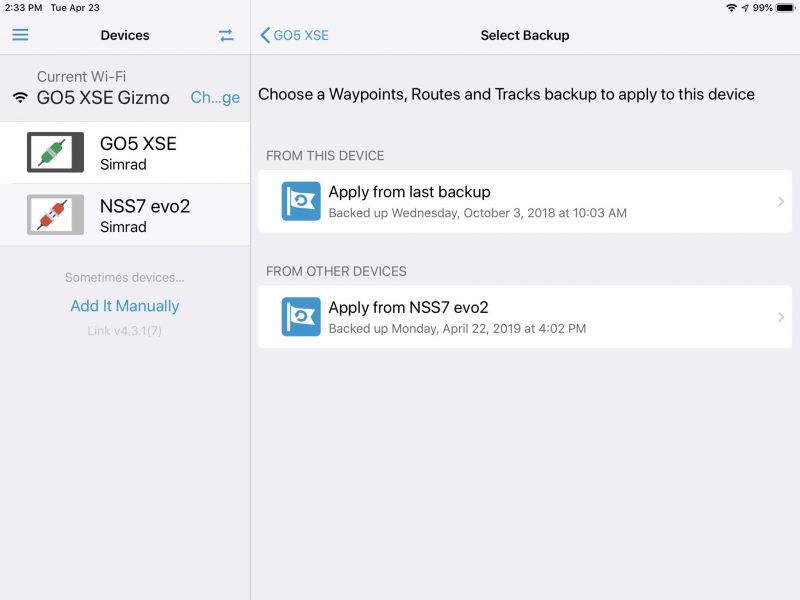Expand Apply from NSS7 evo2 details
Screen dimensions: 800x600
(x=781, y=317)
